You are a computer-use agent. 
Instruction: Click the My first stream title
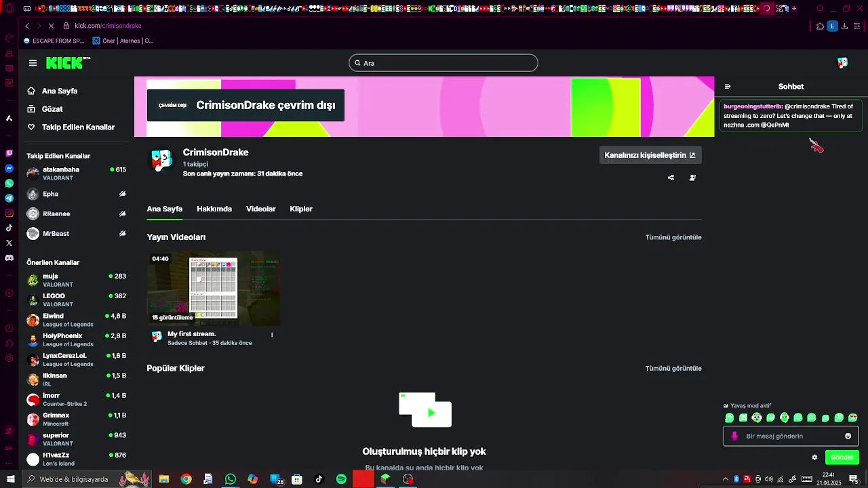(x=191, y=334)
